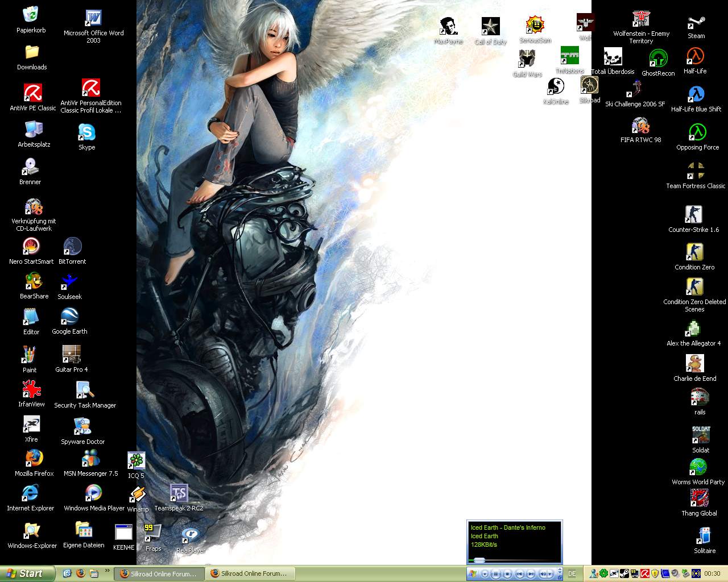728x582 pixels.
Task: Click the Half-Life Blue Shift icon
Action: [x=696, y=94]
